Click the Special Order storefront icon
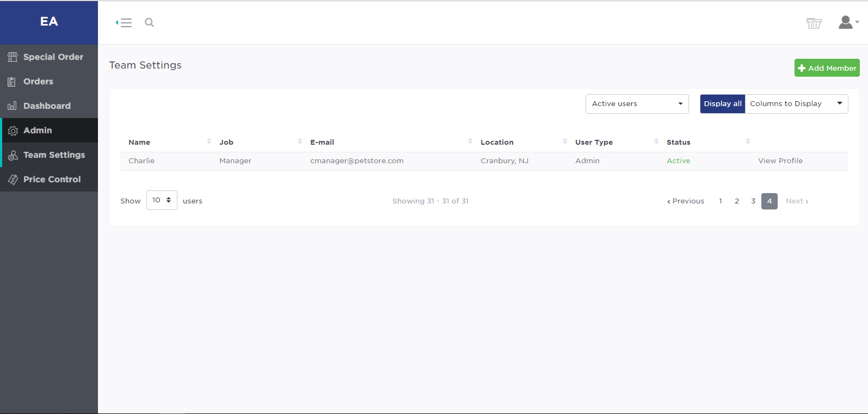868x414 pixels. tap(13, 57)
